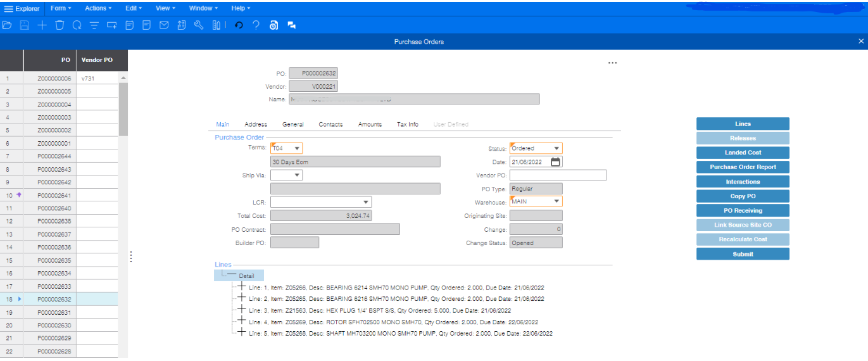Click the envelope mail toolbar icon
Screen dimensions: 868x361
coord(164,25)
